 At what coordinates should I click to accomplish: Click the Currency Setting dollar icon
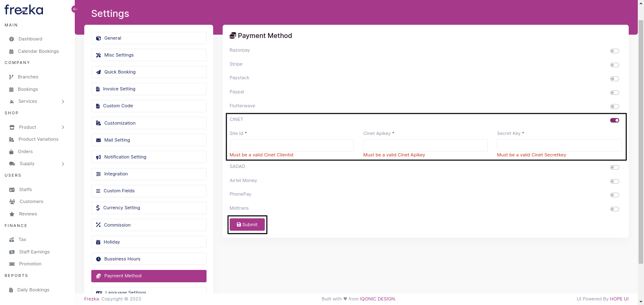coord(98,208)
